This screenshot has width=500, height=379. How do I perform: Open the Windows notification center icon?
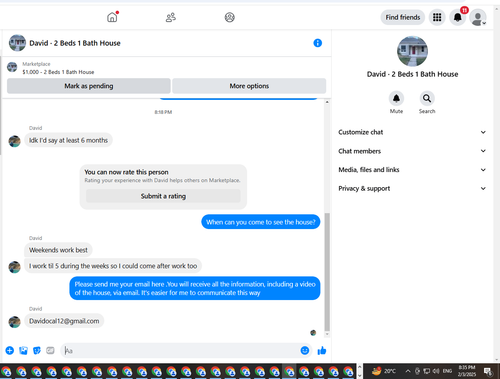488,371
